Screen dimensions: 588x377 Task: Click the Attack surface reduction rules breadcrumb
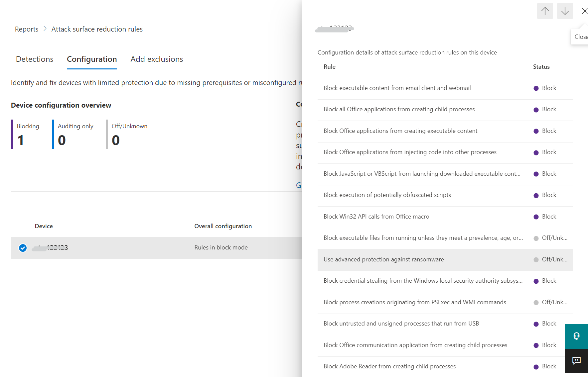(x=97, y=29)
